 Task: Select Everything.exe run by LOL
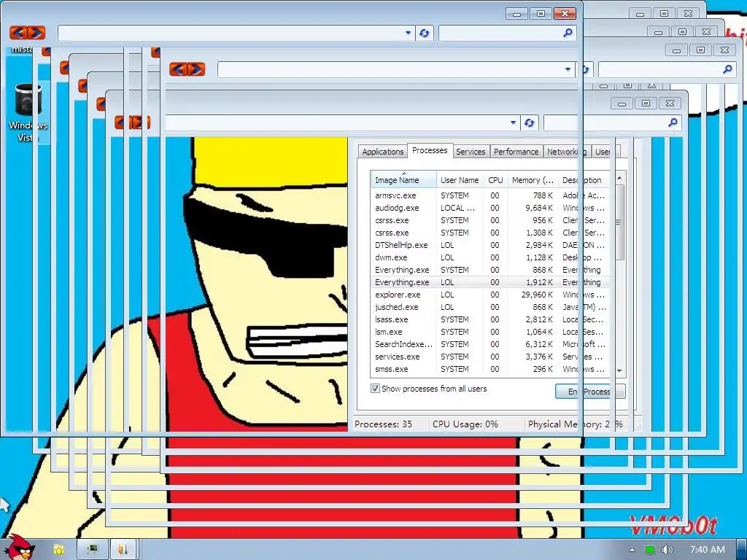tap(491, 282)
